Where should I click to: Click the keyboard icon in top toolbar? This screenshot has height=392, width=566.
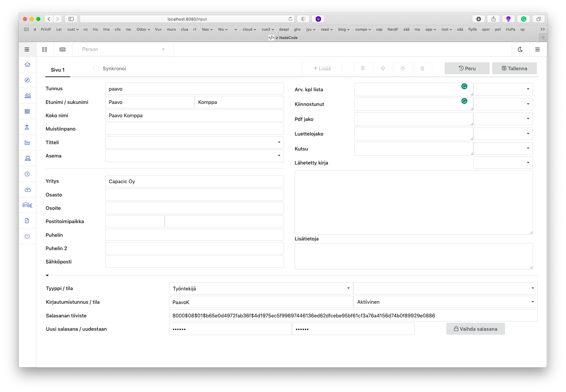pyautogui.click(x=62, y=50)
